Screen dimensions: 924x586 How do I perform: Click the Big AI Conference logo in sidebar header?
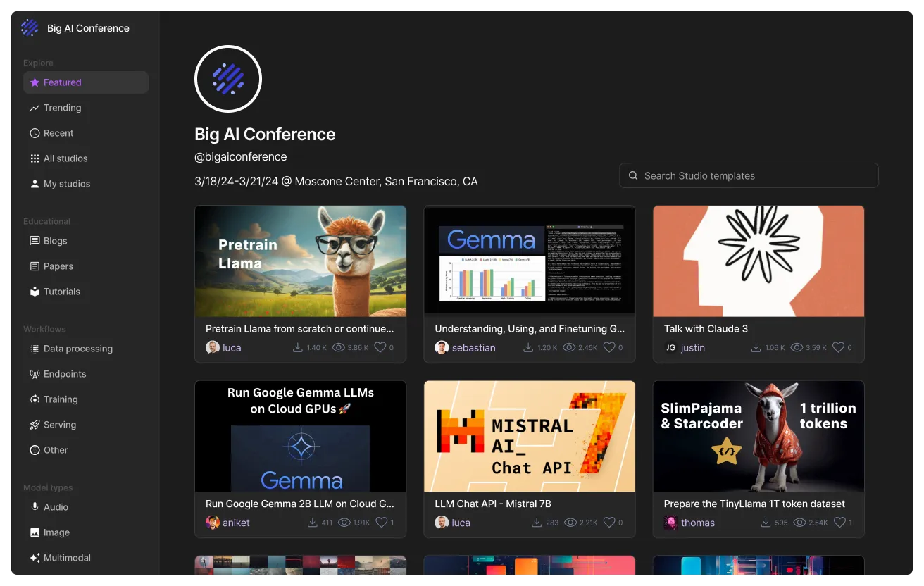point(30,27)
